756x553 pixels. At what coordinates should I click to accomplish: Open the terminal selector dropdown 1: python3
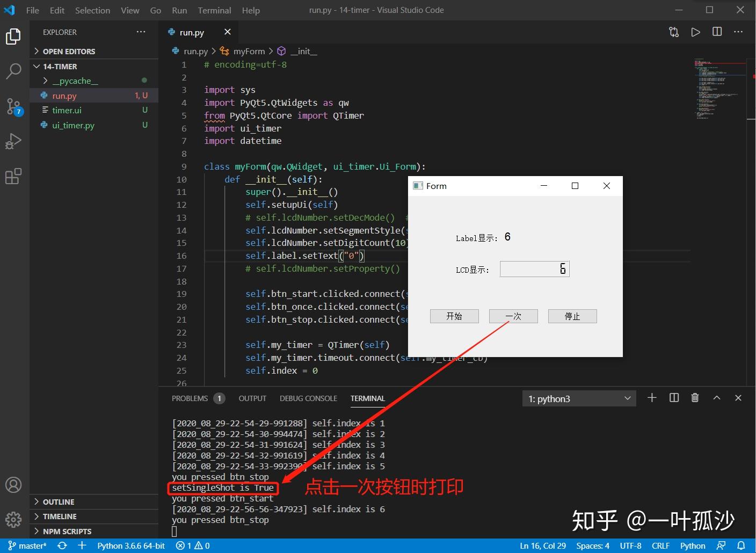click(579, 398)
